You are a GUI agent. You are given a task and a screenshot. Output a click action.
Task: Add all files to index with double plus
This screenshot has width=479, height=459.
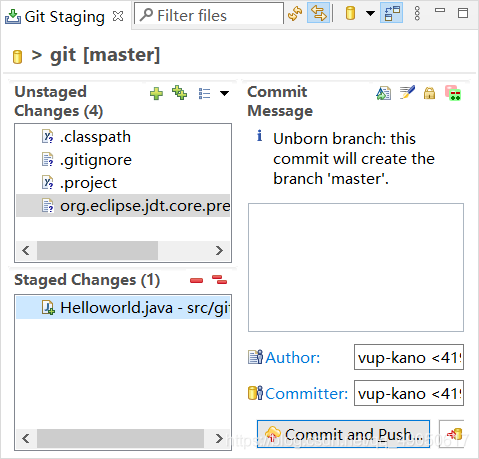coord(180,93)
